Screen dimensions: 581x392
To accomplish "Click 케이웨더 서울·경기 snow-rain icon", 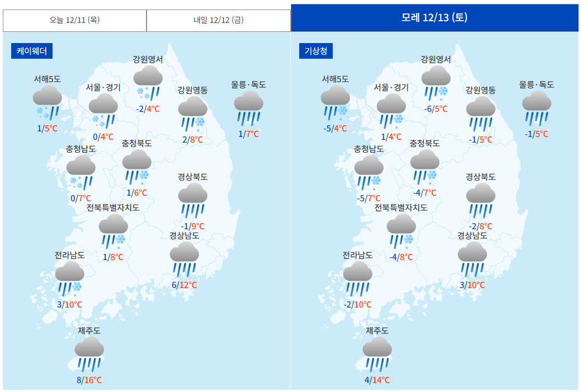I will click(103, 111).
